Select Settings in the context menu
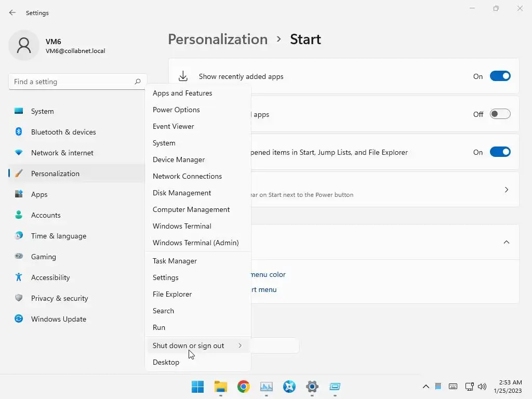This screenshot has width=532, height=399. pyautogui.click(x=198, y=277)
